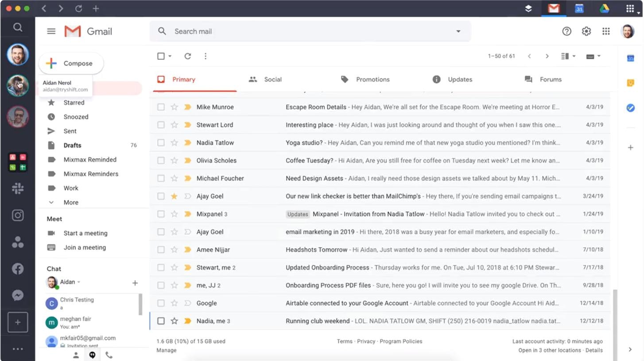
Task: Open the Google apps grid
Action: [606, 31]
